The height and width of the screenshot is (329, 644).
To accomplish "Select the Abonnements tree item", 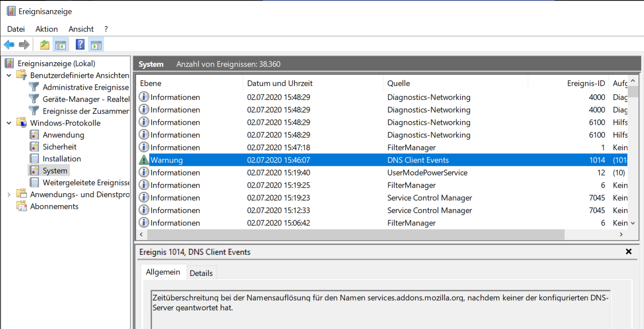I will [x=54, y=206].
